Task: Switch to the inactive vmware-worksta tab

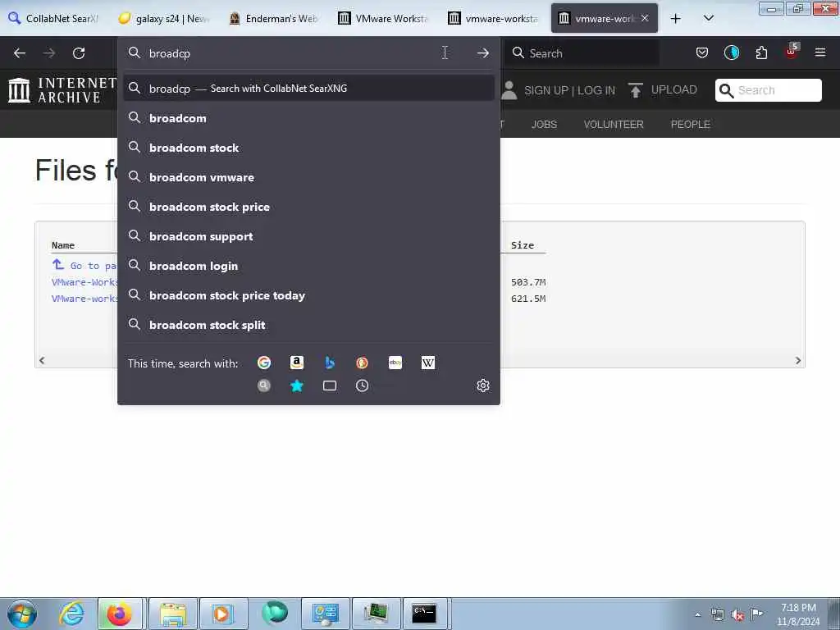Action: (493, 18)
